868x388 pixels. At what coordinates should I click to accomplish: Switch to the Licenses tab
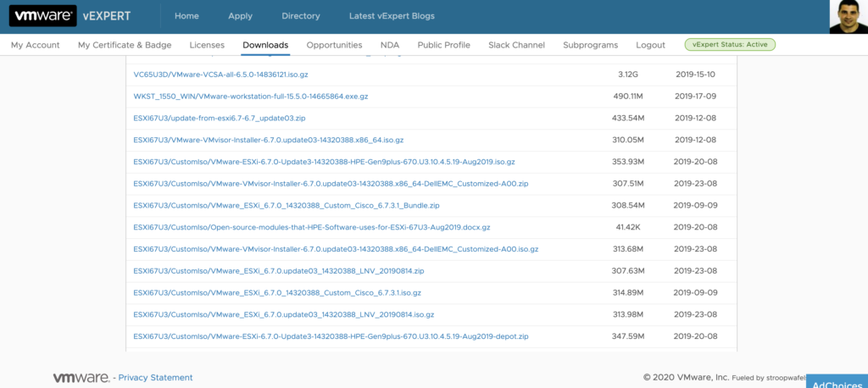pos(207,45)
